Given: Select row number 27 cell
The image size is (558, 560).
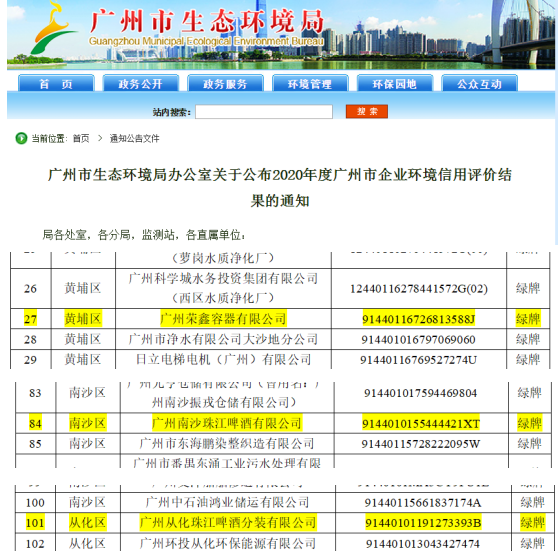Looking at the screenshot, I should (30, 319).
